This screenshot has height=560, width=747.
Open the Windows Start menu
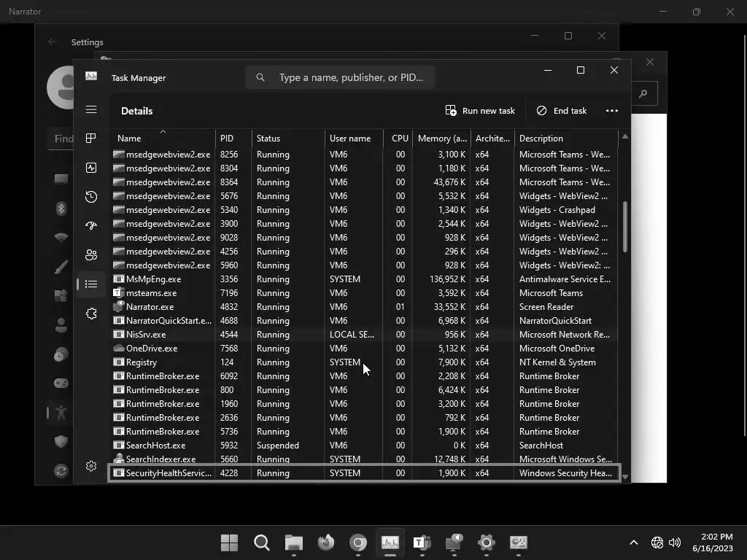tap(229, 542)
